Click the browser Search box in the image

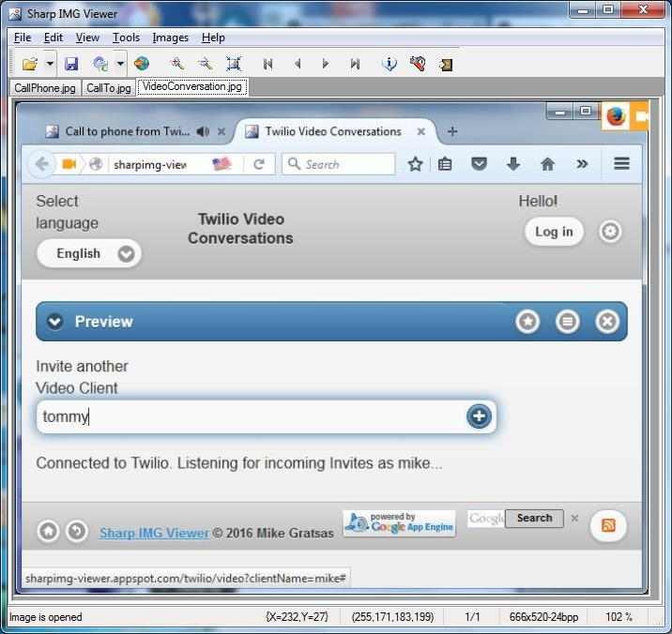pos(338,164)
